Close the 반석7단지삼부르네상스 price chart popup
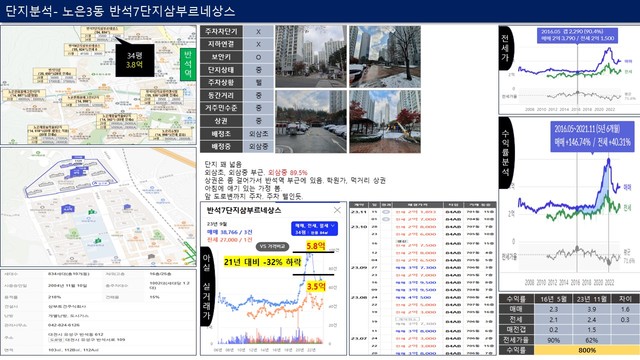 pos(337,210)
